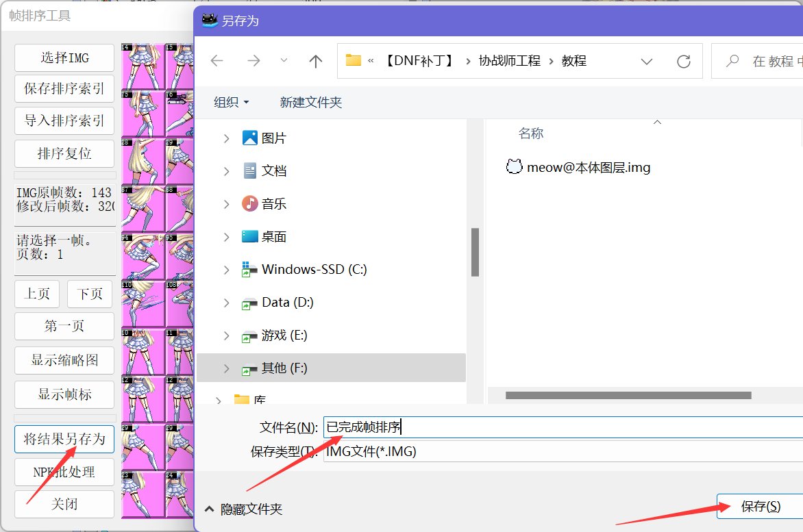Click the meow@本体图层.img file icon
This screenshot has height=532, width=803.
(514, 166)
